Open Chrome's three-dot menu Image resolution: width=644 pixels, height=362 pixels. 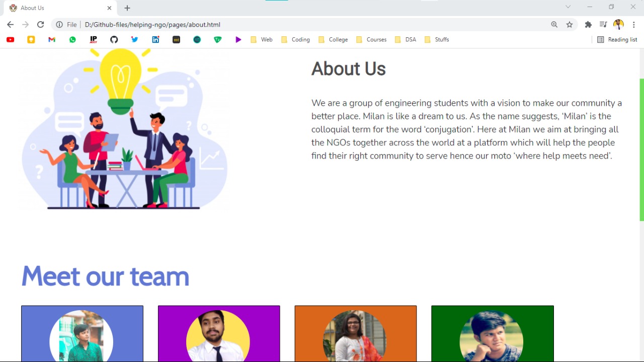[634, 25]
